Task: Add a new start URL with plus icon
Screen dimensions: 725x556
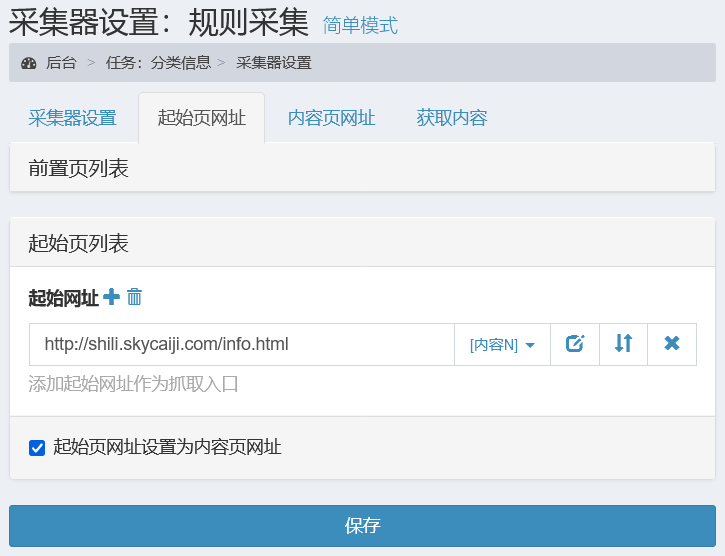Action: click(111, 297)
